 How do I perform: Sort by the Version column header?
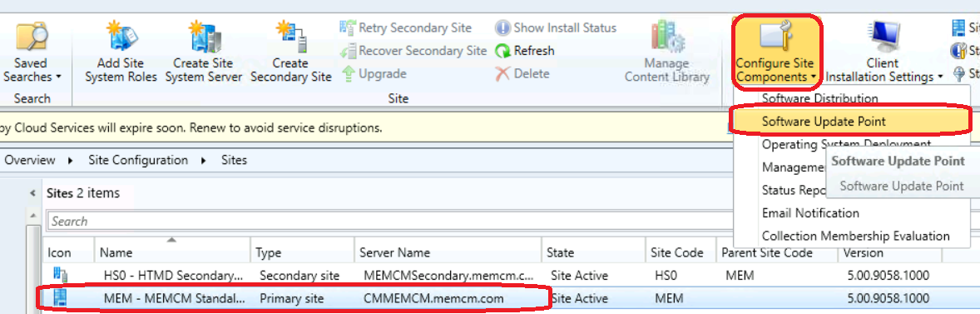(864, 253)
